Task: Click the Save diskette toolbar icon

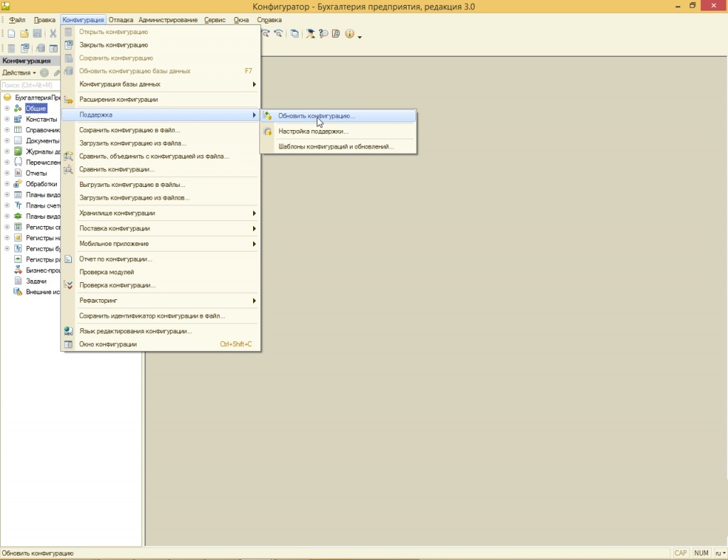Action: [x=37, y=33]
